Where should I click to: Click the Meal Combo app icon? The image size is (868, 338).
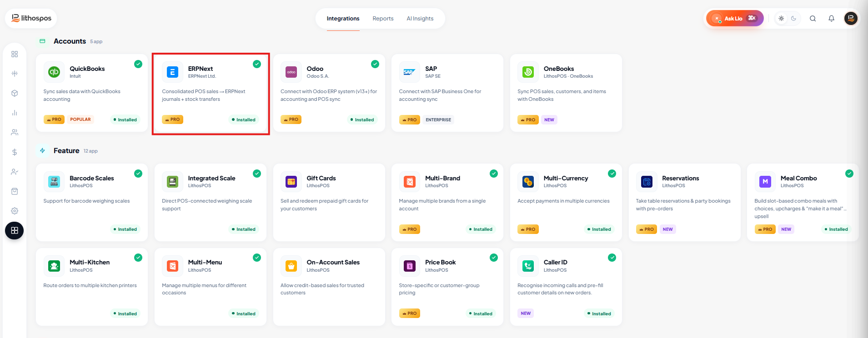coord(765,182)
